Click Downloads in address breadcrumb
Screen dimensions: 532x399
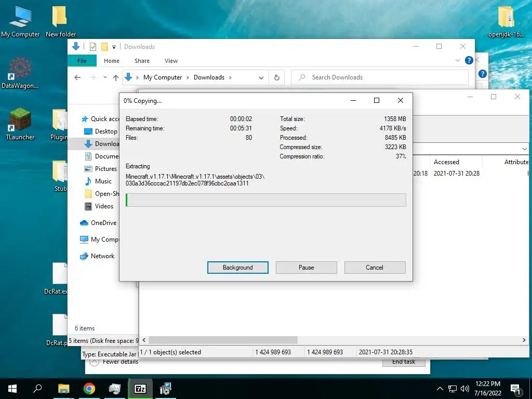coord(209,77)
